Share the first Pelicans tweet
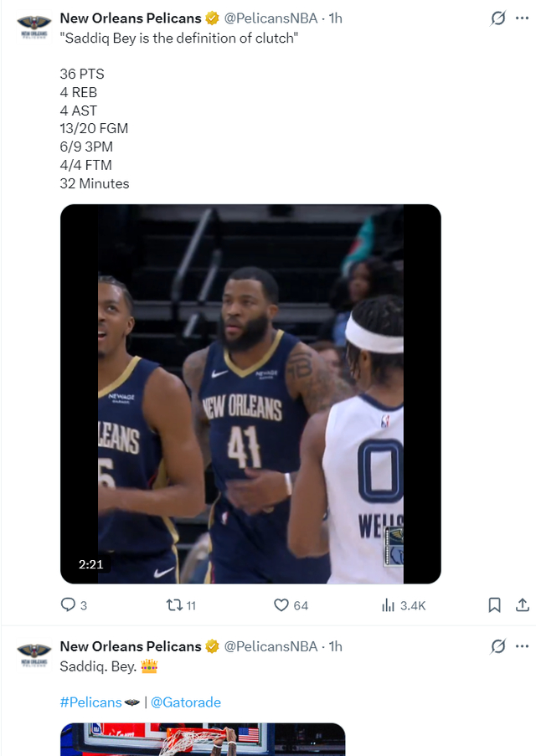Image resolution: width=536 pixels, height=756 pixels. tap(522, 604)
